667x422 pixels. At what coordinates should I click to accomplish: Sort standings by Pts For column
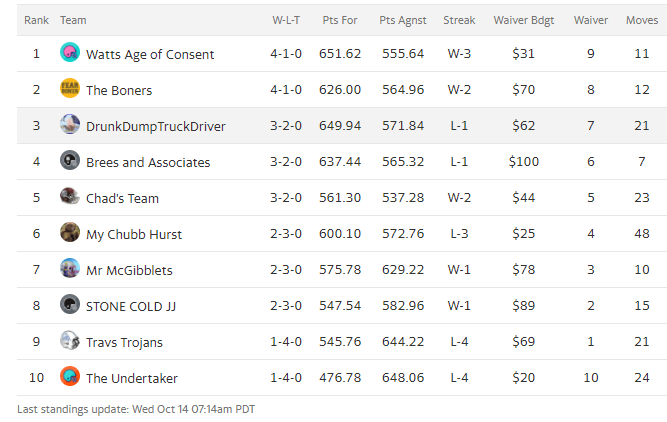pos(342,20)
